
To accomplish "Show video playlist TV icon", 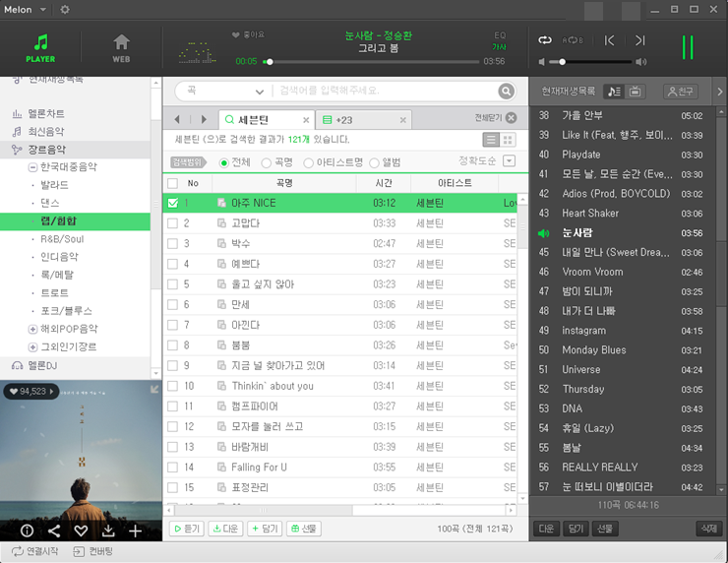I will [x=635, y=92].
